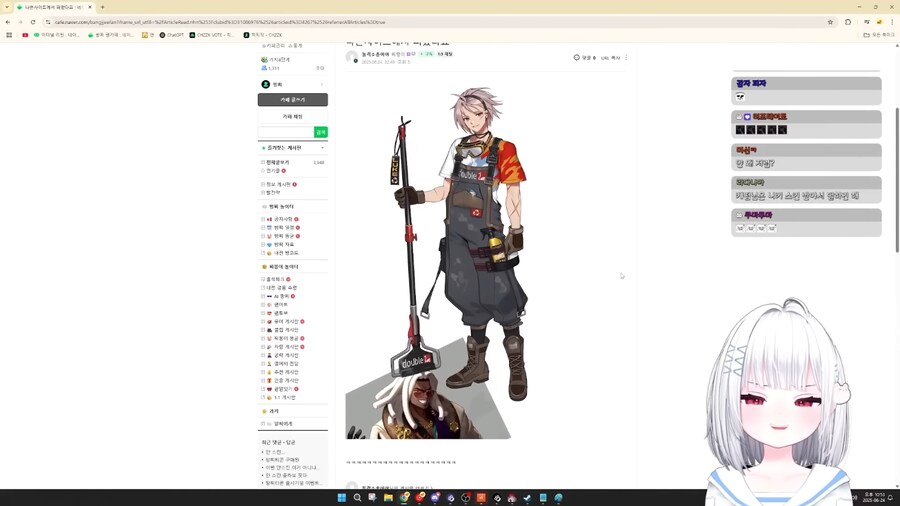Click the 카페 글쓰기 write button

293,100
